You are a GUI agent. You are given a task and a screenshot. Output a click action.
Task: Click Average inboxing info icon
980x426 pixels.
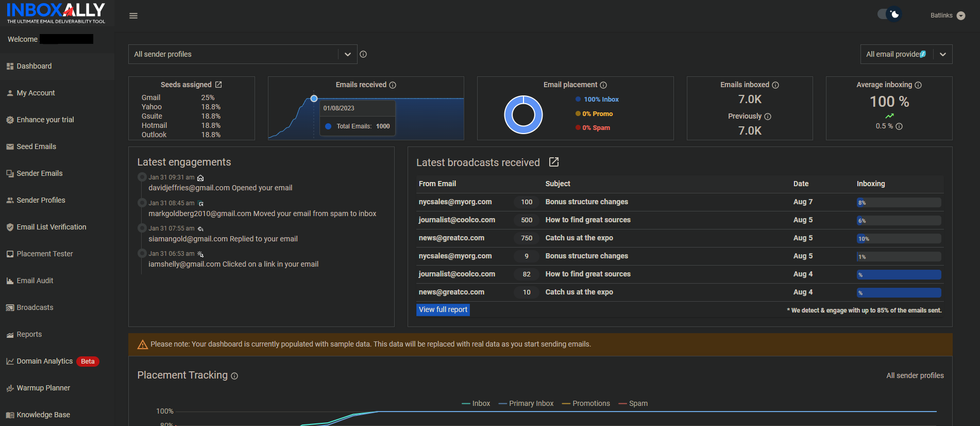918,85
